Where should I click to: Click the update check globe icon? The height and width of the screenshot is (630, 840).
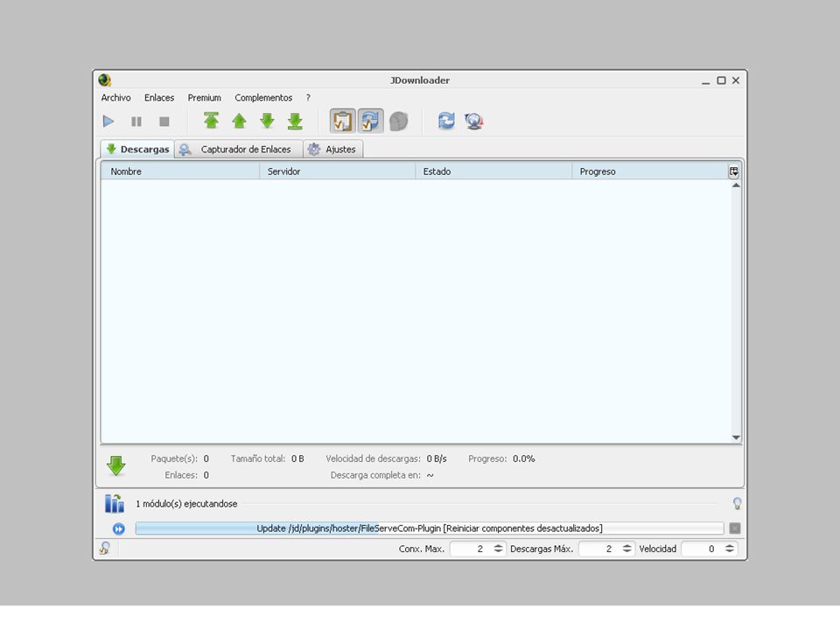[x=474, y=121]
